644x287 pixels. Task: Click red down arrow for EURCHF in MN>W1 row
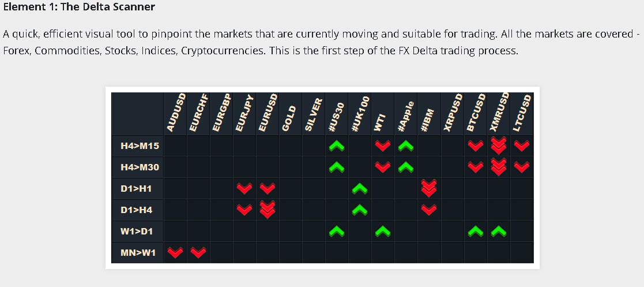click(x=198, y=252)
